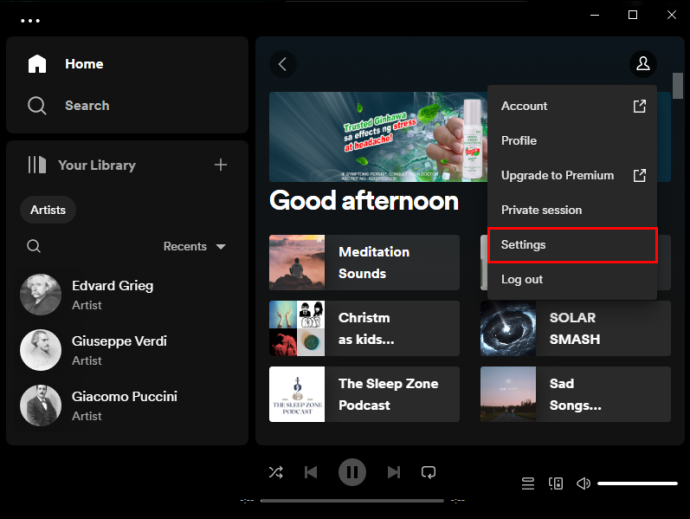Screen dimensions: 690x519
Task: Toggle shuffle playback
Action: point(276,472)
